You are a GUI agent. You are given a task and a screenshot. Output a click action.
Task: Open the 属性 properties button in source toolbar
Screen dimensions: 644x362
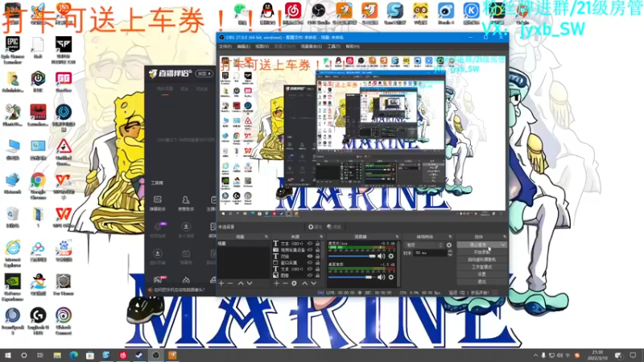(315, 227)
